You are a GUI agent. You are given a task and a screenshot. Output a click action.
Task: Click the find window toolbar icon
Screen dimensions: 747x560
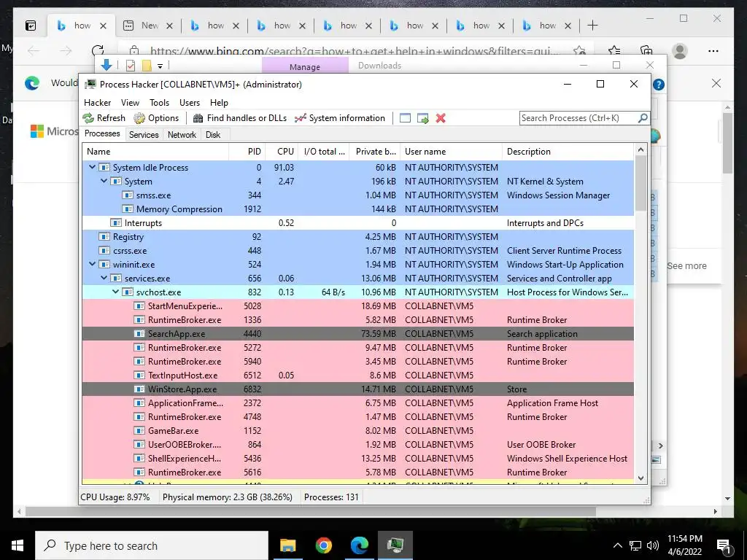[405, 118]
